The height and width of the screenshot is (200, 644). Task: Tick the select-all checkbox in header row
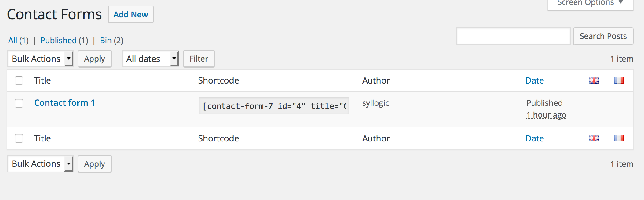19,80
